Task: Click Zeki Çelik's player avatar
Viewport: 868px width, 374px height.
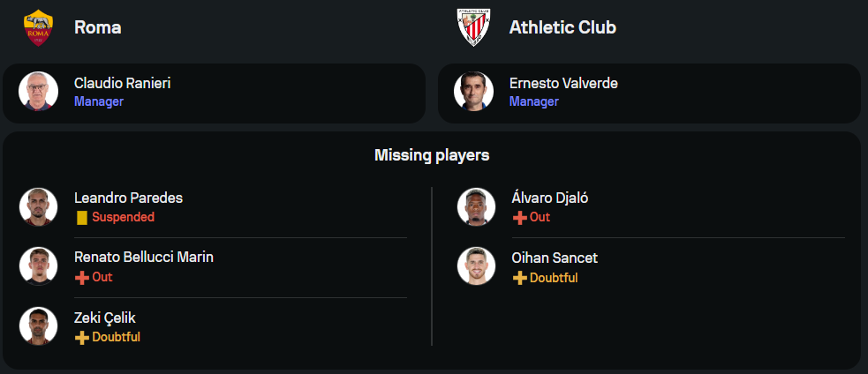Action: 38,326
